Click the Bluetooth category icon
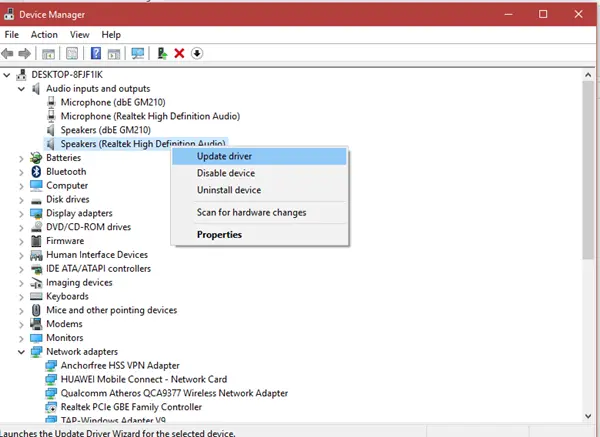 point(36,171)
